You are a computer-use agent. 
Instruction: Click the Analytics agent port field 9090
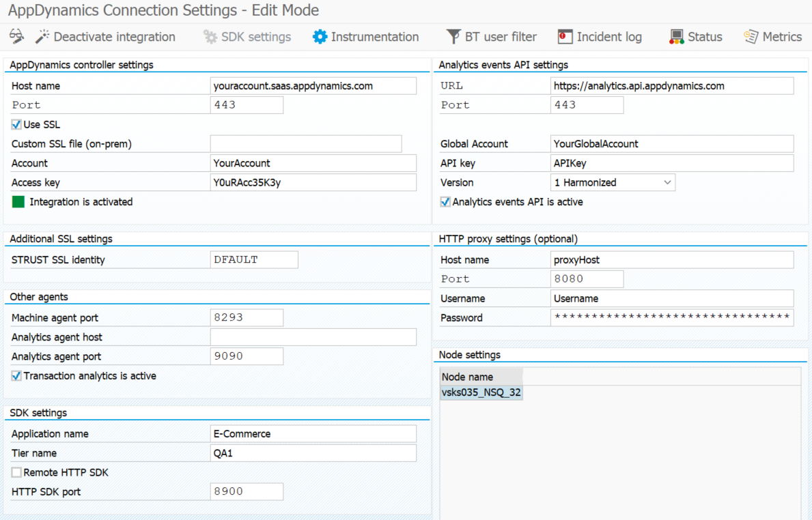point(247,356)
